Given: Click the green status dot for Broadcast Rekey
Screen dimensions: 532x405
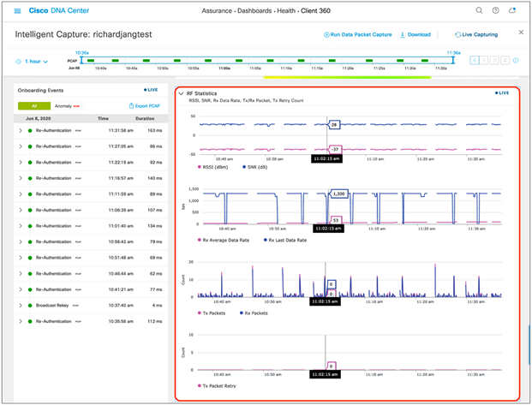Looking at the screenshot, I should [x=30, y=306].
